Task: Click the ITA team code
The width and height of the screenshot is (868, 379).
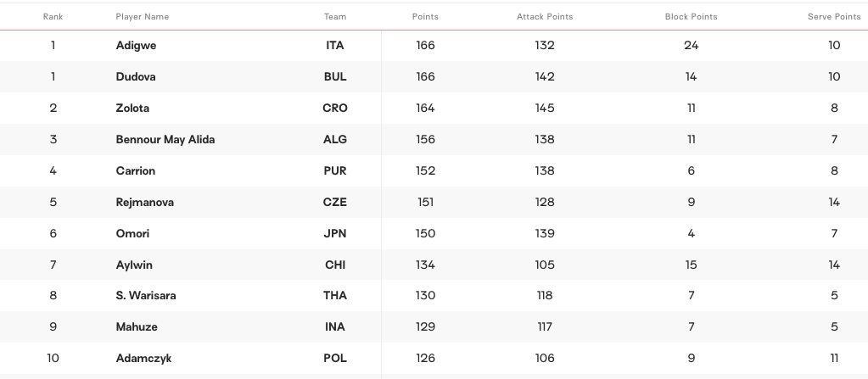Action: click(335, 46)
